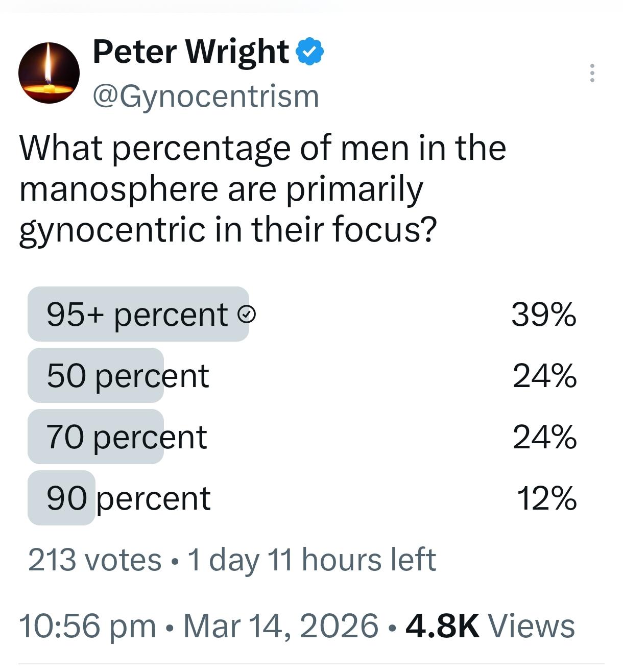Click the Peter Wright display name
Image resolution: width=623 pixels, height=672 pixels.
pyautogui.click(x=190, y=52)
